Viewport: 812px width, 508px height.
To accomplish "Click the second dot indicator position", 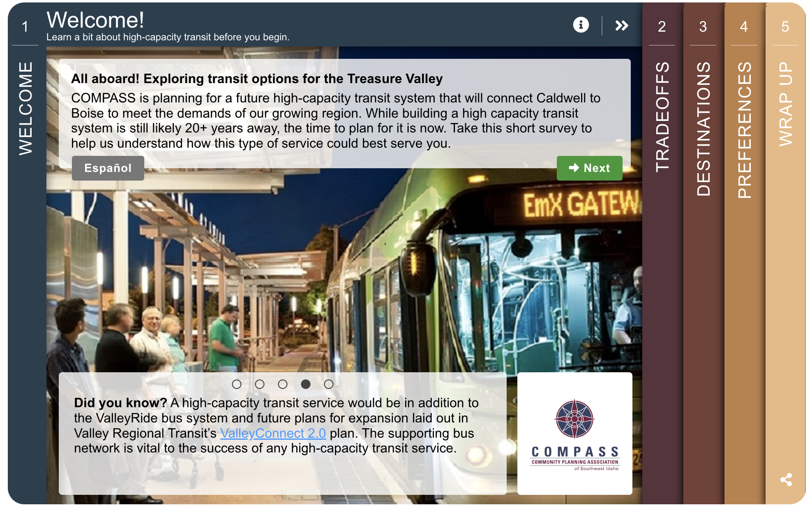I will pyautogui.click(x=260, y=384).
